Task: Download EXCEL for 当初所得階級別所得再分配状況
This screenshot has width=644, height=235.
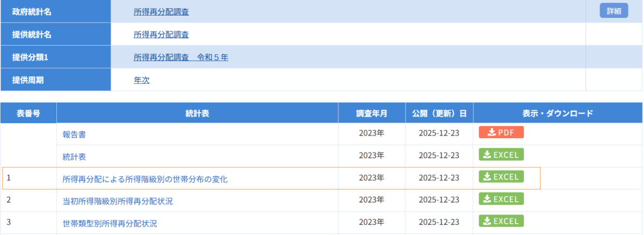Action: 501,199
